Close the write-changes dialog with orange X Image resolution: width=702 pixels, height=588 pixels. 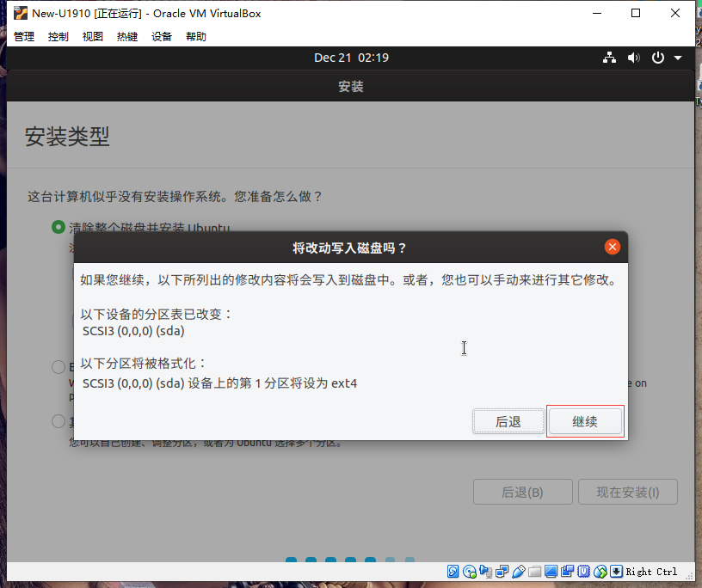(612, 247)
